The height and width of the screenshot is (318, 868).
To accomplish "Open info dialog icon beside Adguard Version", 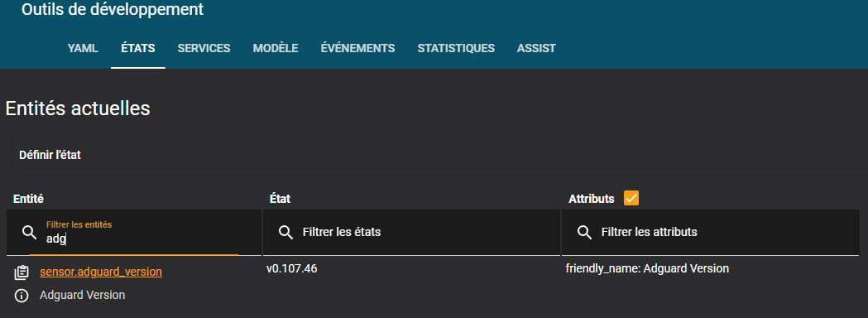I will [22, 296].
